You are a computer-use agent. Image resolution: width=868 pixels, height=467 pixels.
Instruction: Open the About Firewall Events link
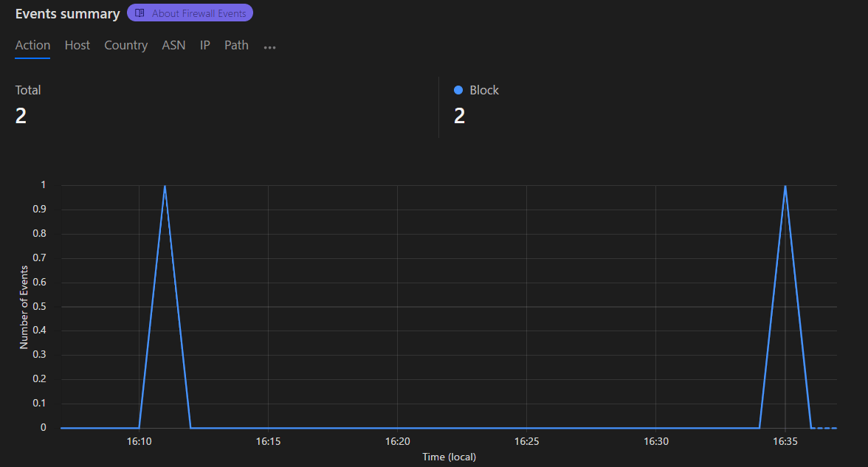pyautogui.click(x=190, y=13)
